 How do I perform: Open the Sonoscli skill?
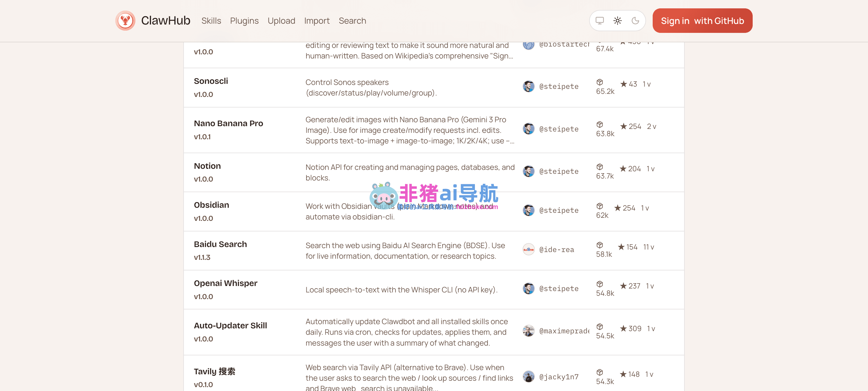(211, 81)
